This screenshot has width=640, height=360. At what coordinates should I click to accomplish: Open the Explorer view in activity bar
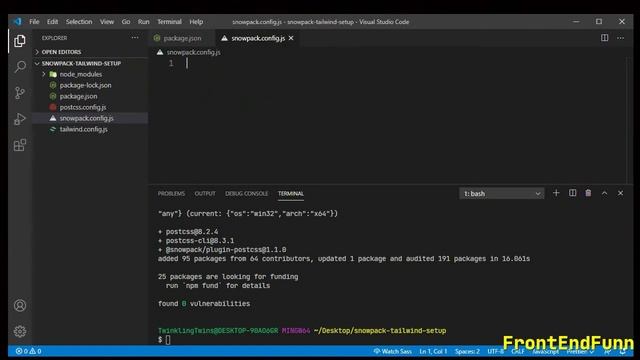click(20, 41)
